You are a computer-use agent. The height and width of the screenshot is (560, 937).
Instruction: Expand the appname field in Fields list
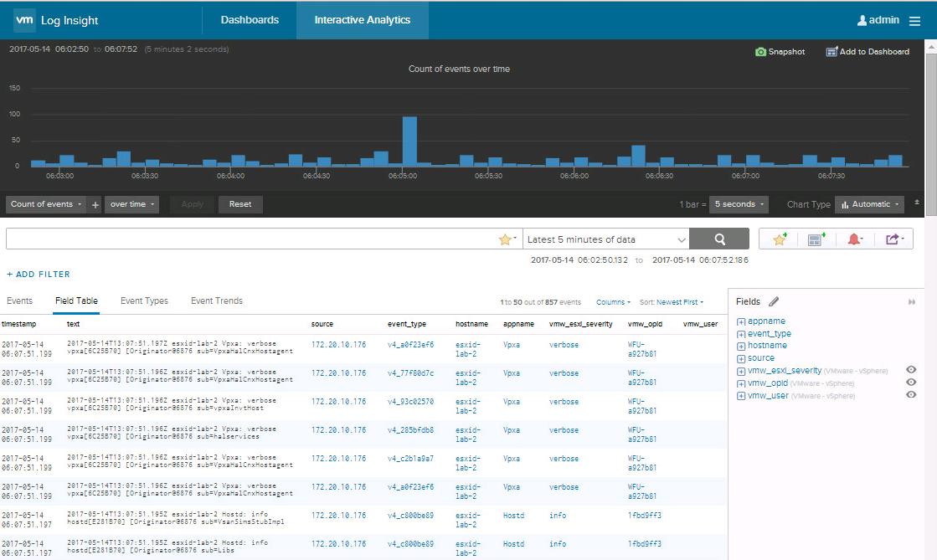click(741, 321)
